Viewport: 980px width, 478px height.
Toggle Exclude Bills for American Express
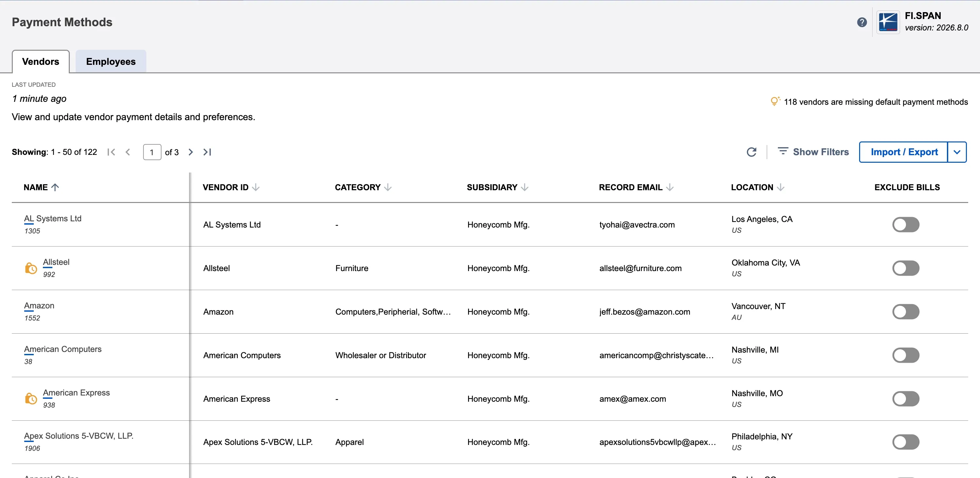click(905, 398)
